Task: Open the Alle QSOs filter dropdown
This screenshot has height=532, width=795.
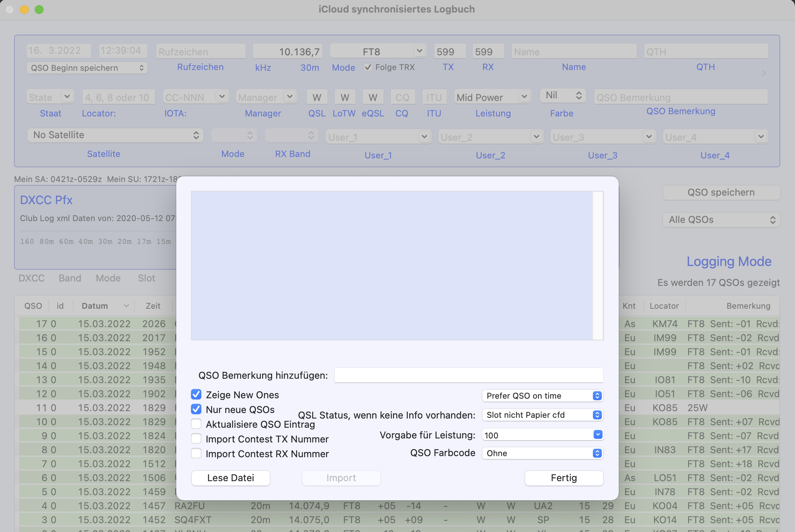Action: (722, 220)
